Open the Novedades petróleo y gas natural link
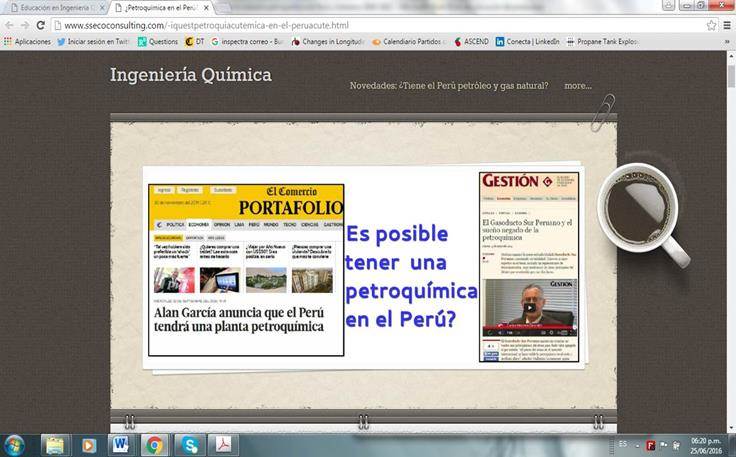736x457 pixels. tap(449, 85)
